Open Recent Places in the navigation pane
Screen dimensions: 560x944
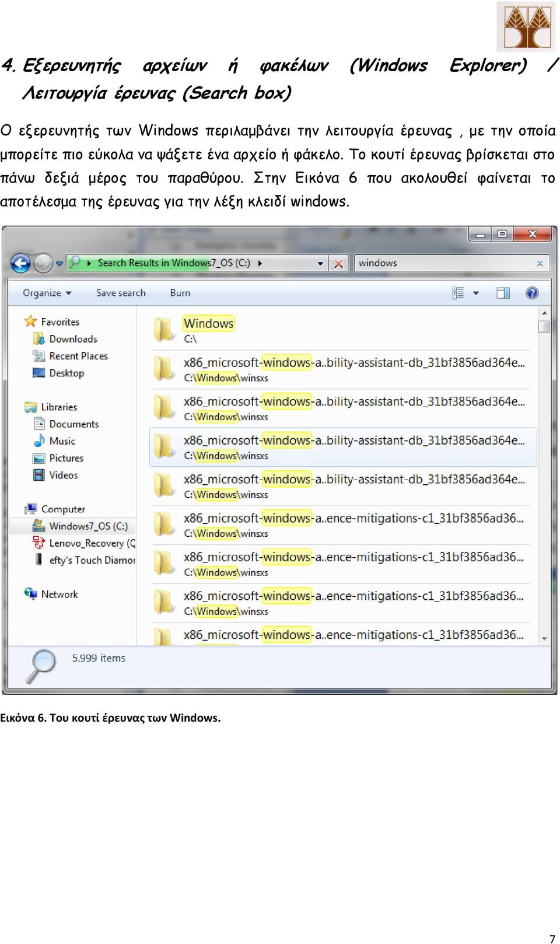pyautogui.click(x=79, y=356)
